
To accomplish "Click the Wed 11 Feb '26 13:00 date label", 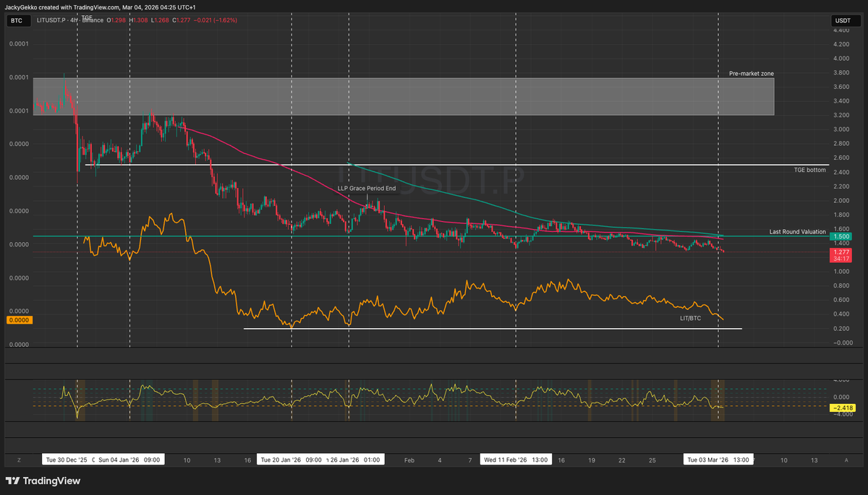I will tap(516, 460).
